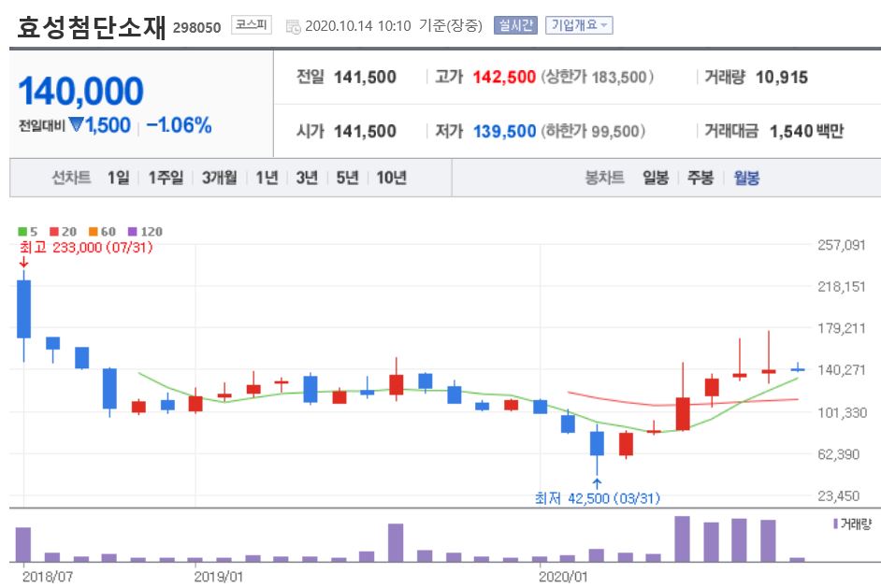
Task: Click the 고가 value 142,500
Action: (x=504, y=77)
